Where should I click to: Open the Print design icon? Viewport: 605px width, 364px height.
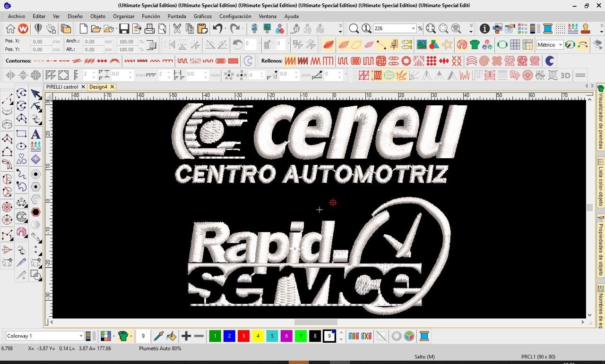(149, 29)
